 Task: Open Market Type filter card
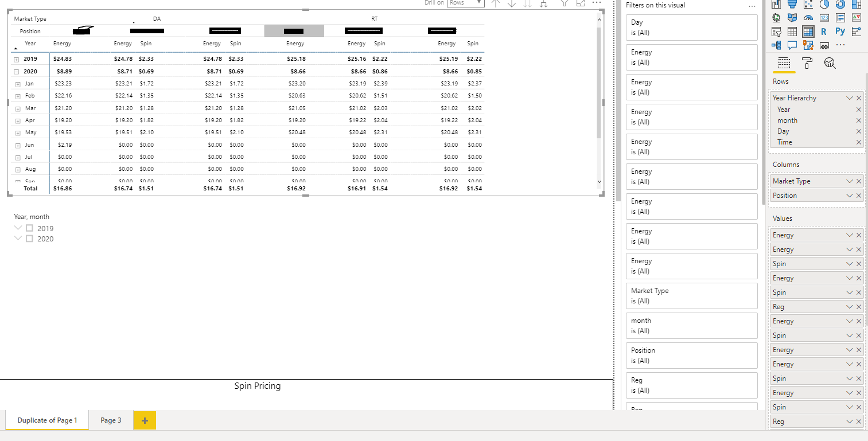point(692,296)
